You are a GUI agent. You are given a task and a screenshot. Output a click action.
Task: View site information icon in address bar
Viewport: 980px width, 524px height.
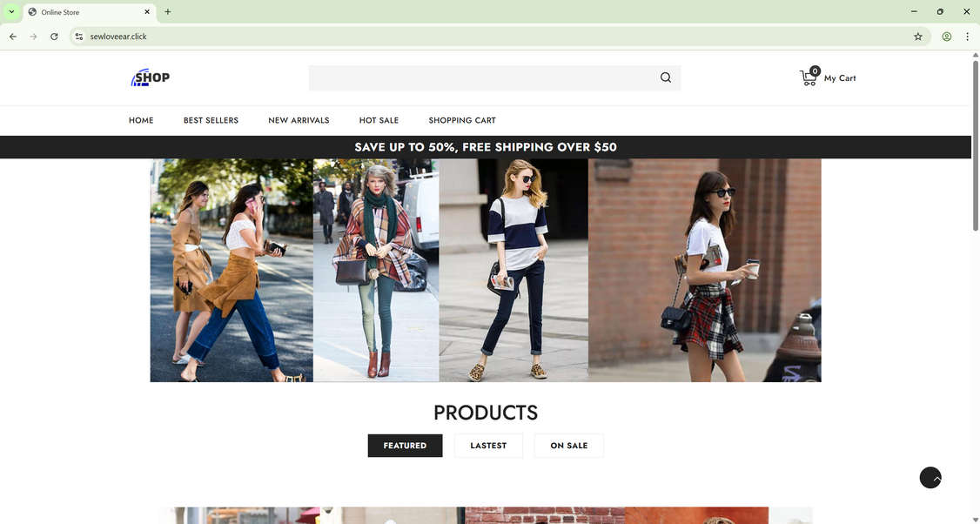(79, 37)
